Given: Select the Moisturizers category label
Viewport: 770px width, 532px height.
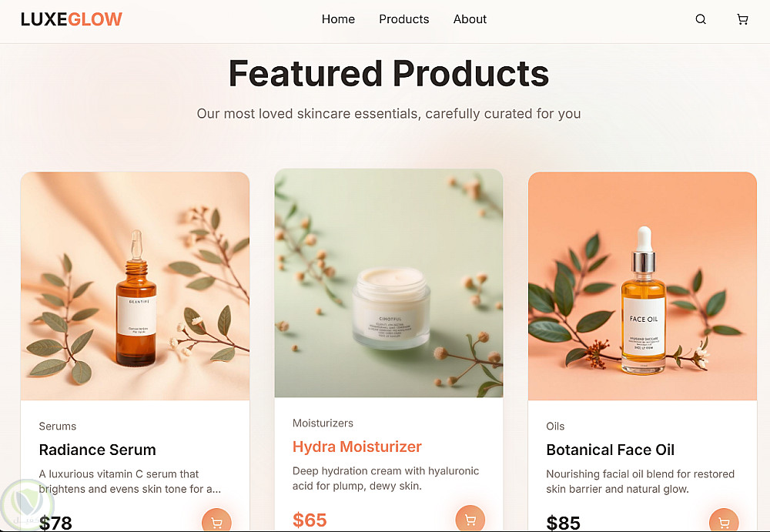Looking at the screenshot, I should tap(323, 423).
